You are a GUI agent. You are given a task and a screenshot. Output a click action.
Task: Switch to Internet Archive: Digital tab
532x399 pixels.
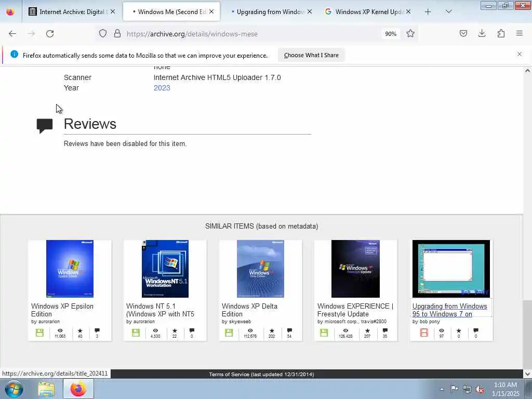click(x=72, y=12)
